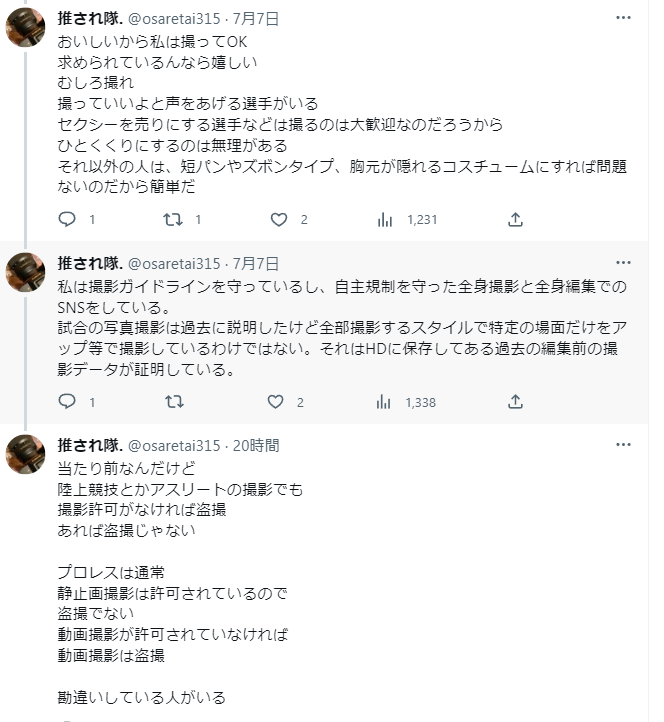Retweet the first tweet with 1 retweet

tap(173, 219)
